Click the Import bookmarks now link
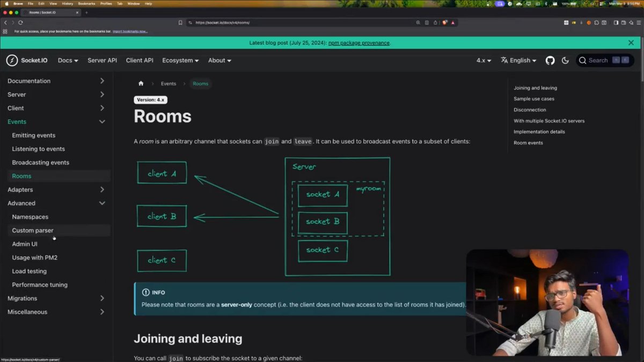The width and height of the screenshot is (644, 362). (130, 31)
